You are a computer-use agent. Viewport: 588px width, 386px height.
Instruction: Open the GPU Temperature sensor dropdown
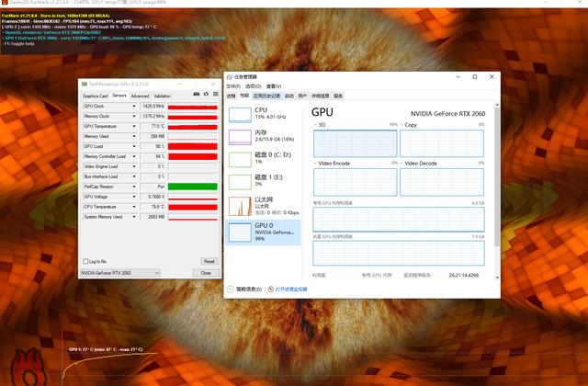(134, 127)
